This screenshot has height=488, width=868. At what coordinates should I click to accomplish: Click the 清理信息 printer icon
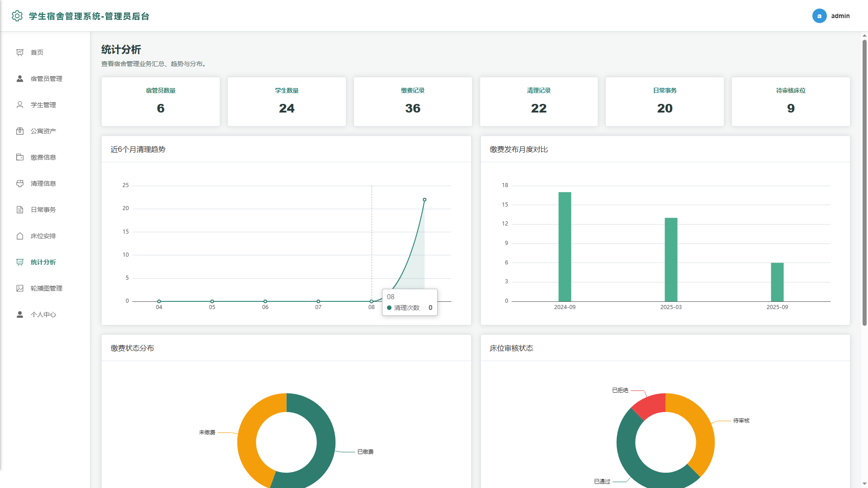point(20,183)
